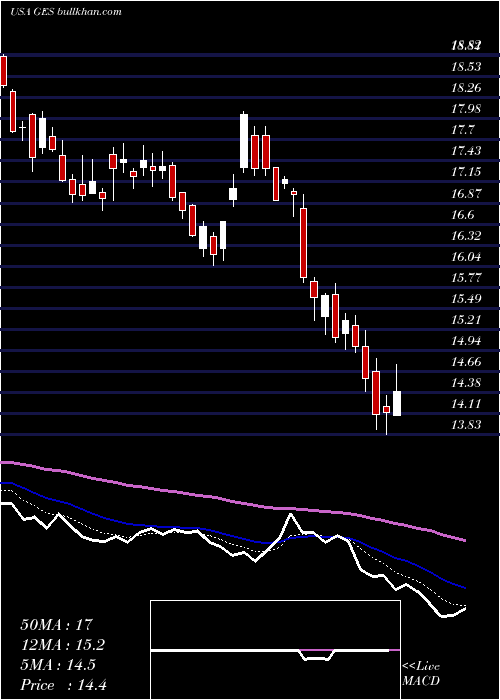Select the 17.7 price axis label
500x700 pixels.
pyautogui.click(x=463, y=130)
